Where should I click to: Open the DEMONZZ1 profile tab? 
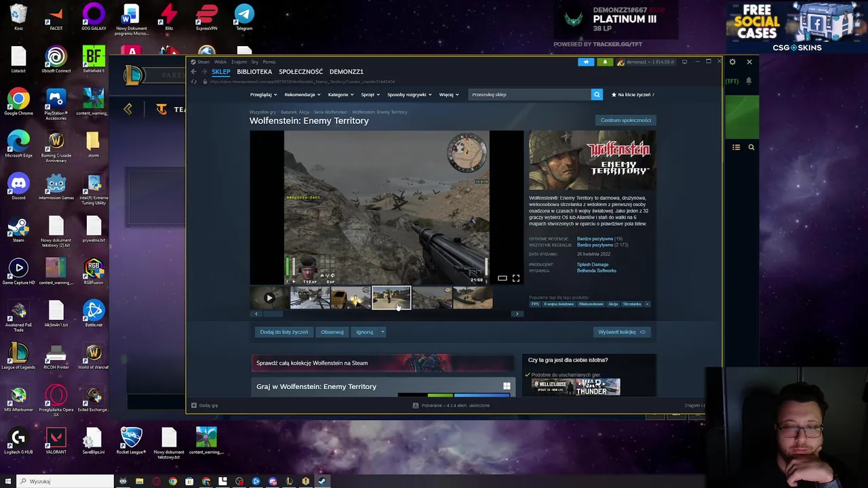click(347, 72)
